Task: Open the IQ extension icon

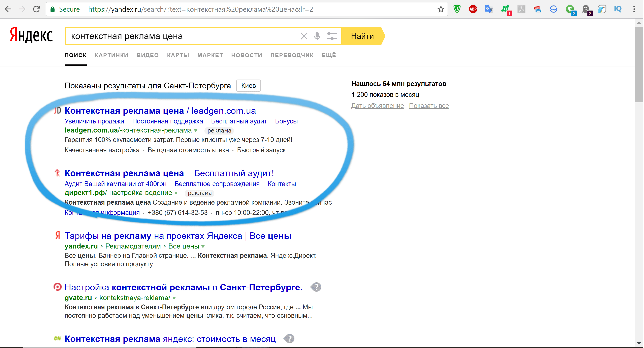Action: tap(618, 9)
